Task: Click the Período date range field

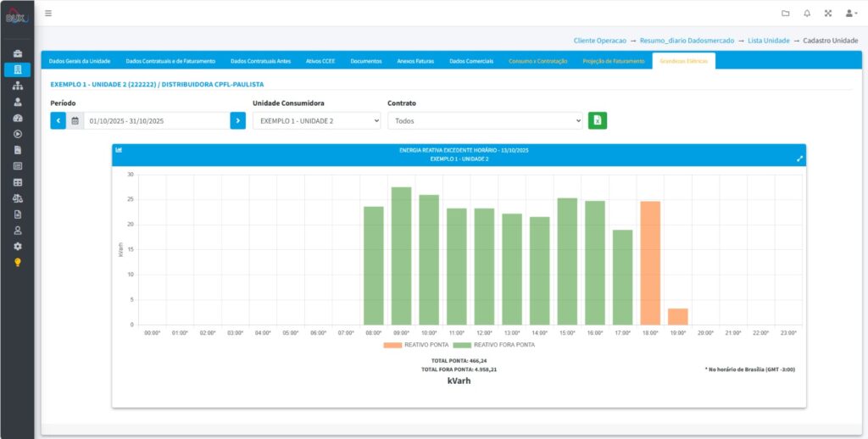Action: point(155,121)
